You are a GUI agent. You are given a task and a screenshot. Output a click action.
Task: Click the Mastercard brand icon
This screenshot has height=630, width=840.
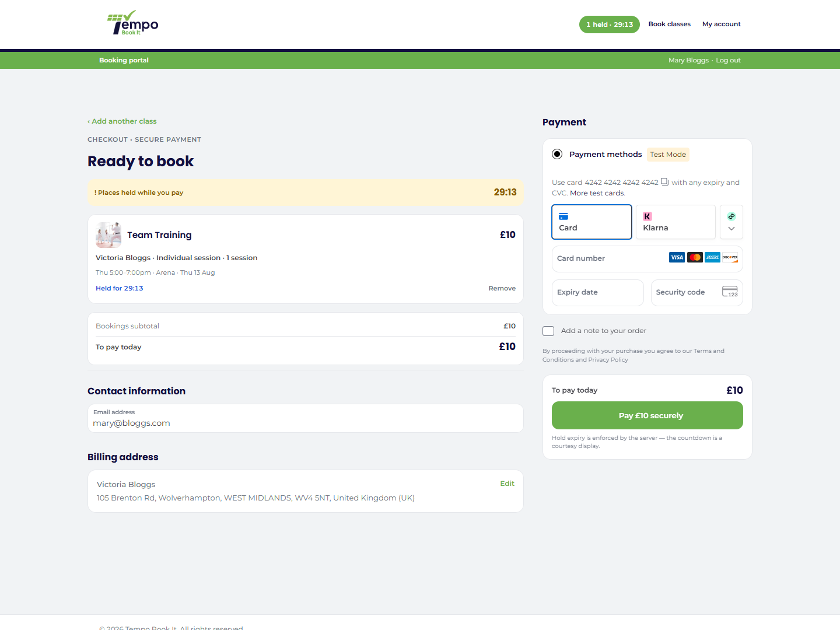pos(695,257)
